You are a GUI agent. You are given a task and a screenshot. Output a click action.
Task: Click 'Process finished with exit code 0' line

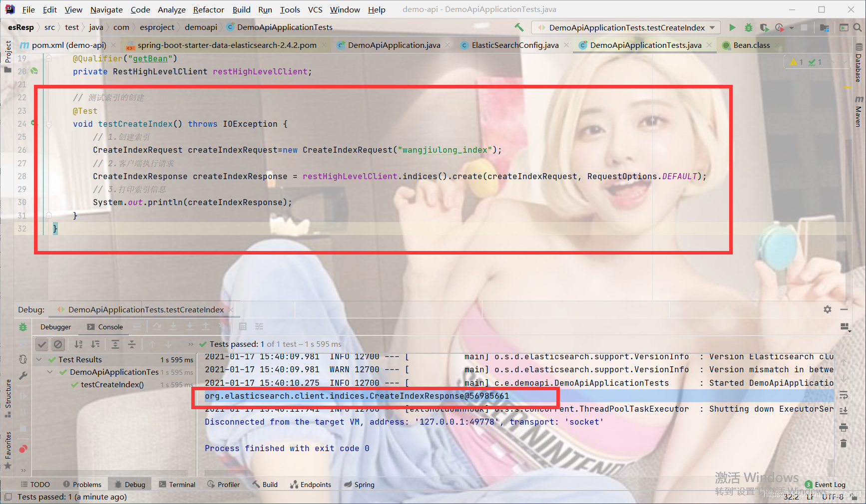(287, 448)
